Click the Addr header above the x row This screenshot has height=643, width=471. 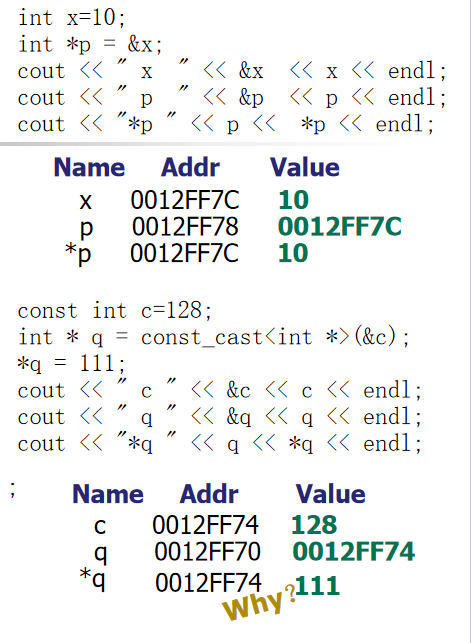(x=190, y=167)
